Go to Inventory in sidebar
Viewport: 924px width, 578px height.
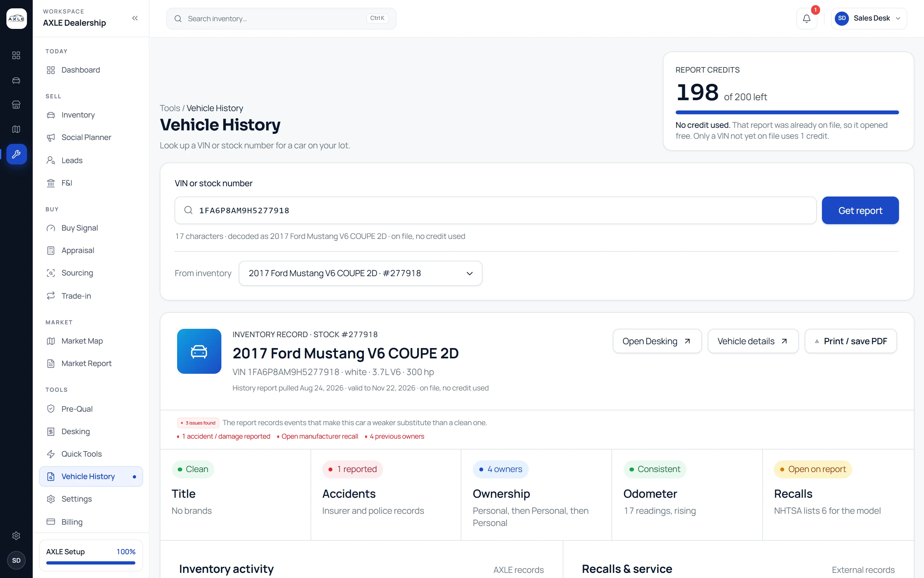coord(91,115)
